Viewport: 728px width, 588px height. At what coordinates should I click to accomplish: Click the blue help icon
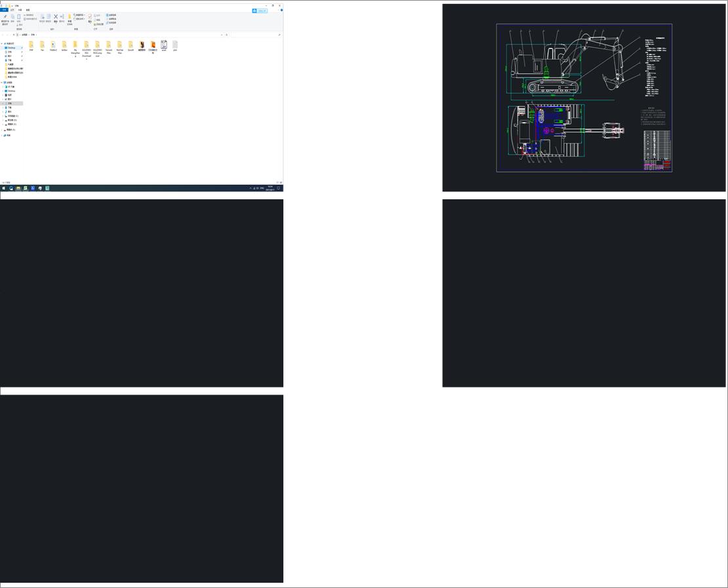[x=281, y=10]
